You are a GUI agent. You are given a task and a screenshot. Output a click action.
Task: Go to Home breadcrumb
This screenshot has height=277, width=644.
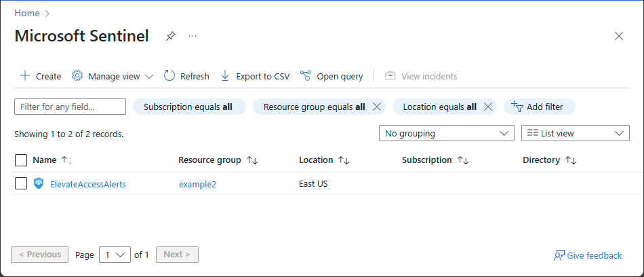pyautogui.click(x=27, y=13)
